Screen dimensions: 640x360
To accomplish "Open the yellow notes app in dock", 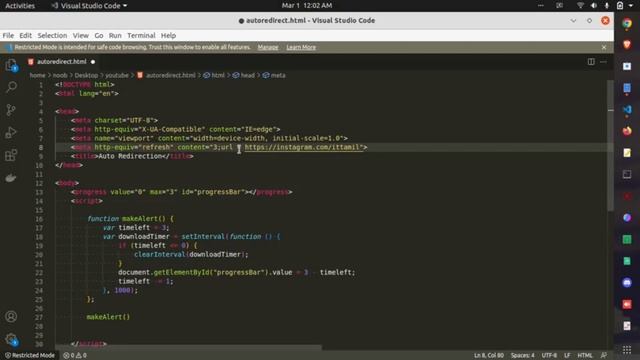I will (x=627, y=153).
